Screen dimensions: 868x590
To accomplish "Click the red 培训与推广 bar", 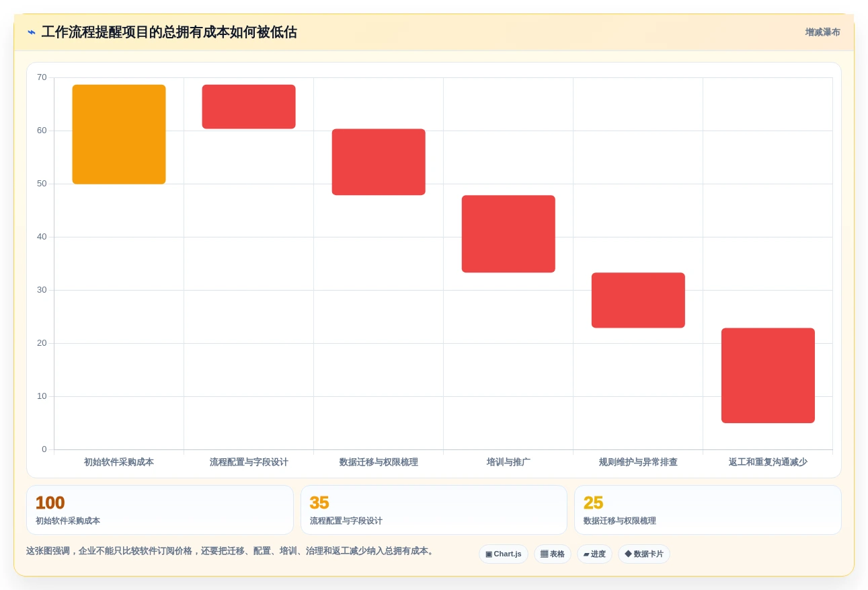I will point(508,234).
